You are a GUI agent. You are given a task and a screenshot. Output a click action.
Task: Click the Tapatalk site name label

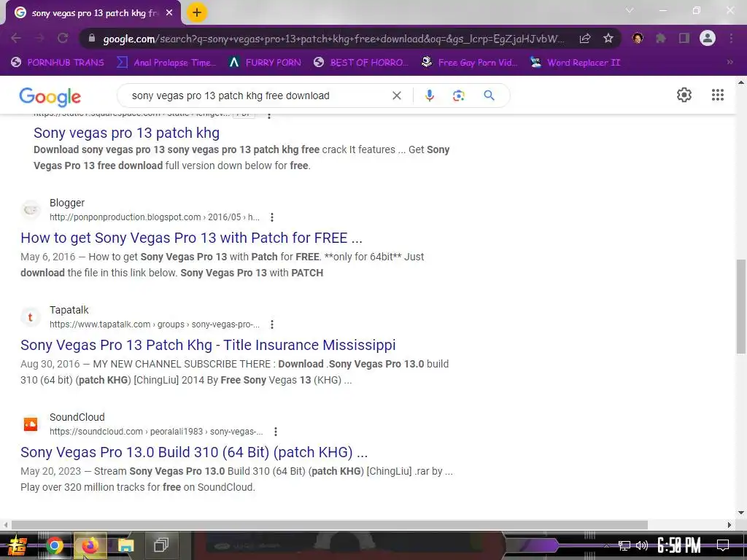[x=69, y=310]
